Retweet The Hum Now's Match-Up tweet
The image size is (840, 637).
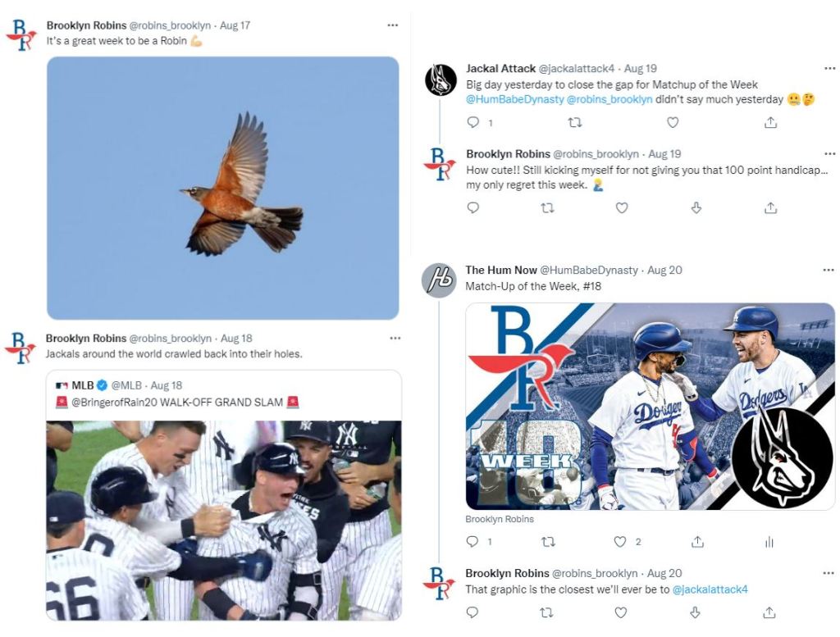(x=548, y=542)
